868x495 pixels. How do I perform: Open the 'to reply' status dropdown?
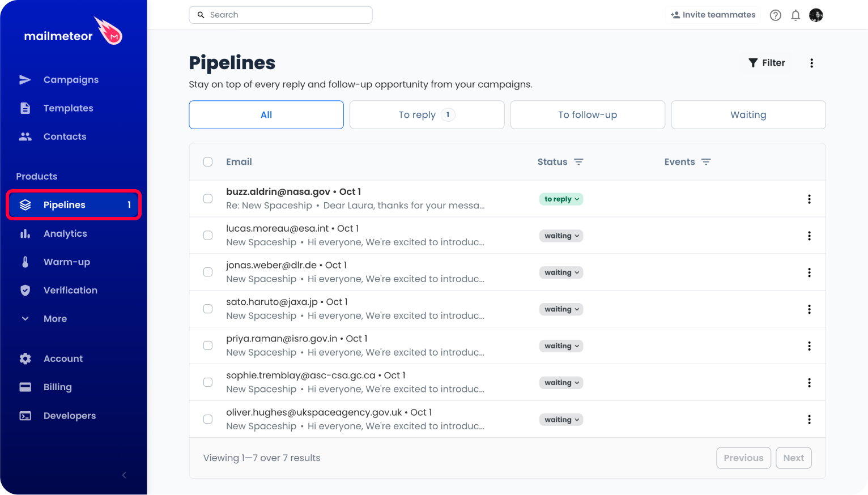point(561,199)
